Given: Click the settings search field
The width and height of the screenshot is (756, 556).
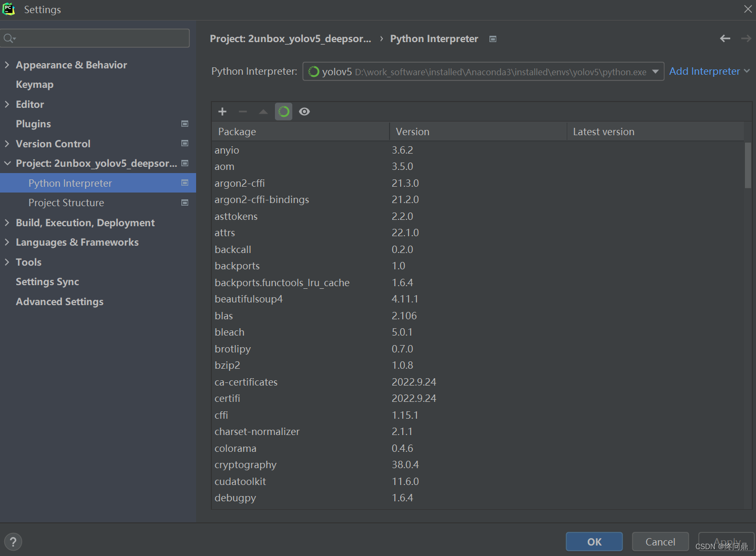Looking at the screenshot, I should click(x=95, y=38).
